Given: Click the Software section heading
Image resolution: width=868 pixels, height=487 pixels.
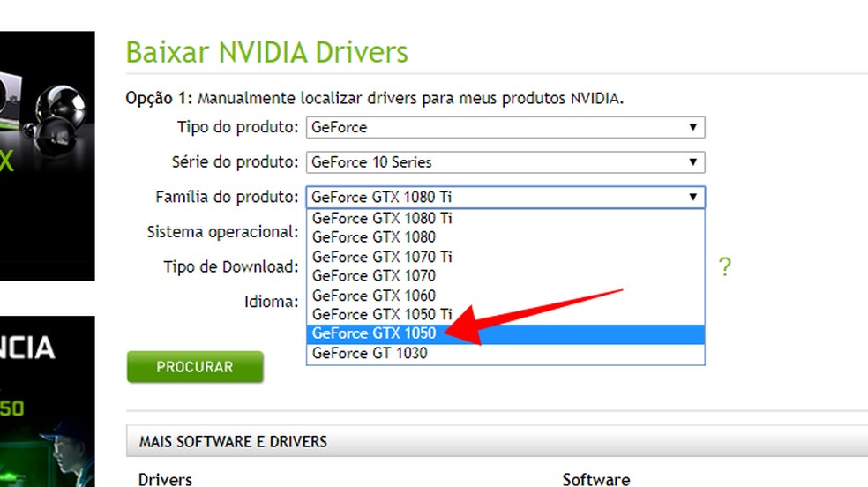Looking at the screenshot, I should [595, 479].
